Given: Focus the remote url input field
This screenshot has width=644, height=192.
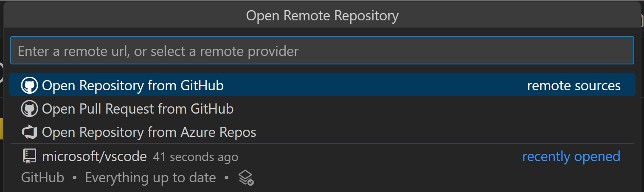Looking at the screenshot, I should click(x=322, y=50).
